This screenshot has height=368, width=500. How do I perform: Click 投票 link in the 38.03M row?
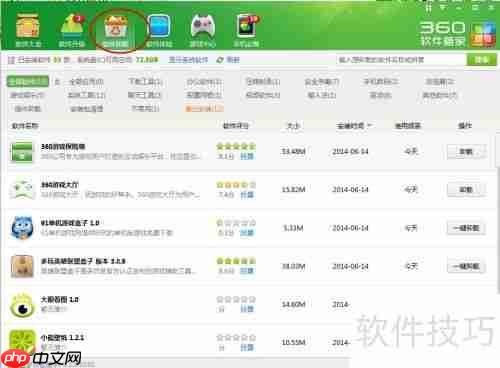click(x=247, y=271)
